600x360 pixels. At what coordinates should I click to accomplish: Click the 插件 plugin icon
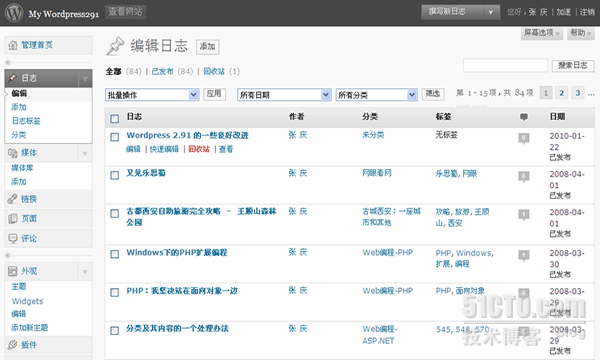[x=13, y=345]
